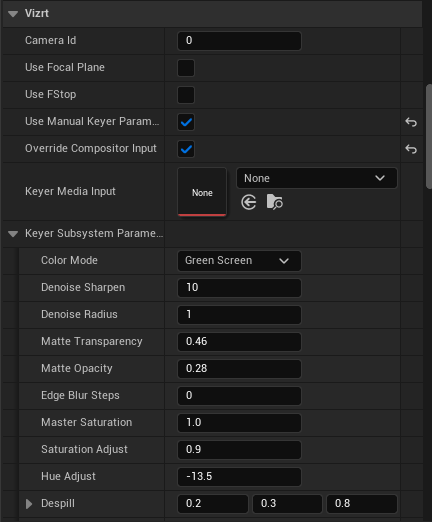The height and width of the screenshot is (522, 432).
Task: Click the details panel vertical scrollbar
Action: [429, 137]
